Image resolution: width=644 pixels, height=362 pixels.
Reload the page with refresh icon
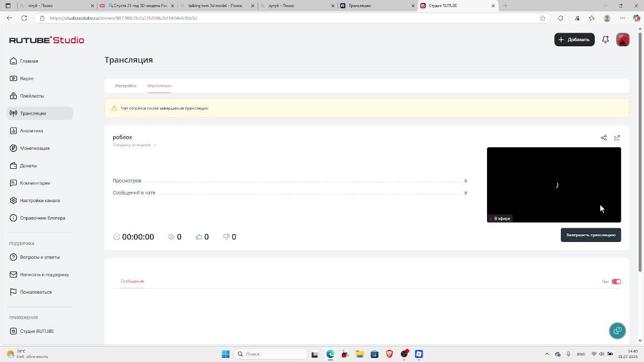pyautogui.click(x=24, y=18)
